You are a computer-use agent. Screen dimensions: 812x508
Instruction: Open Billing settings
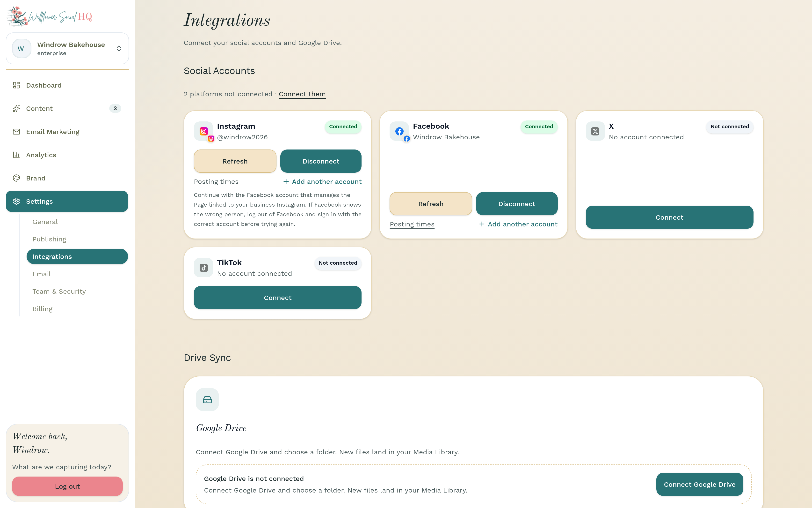tap(77, 309)
